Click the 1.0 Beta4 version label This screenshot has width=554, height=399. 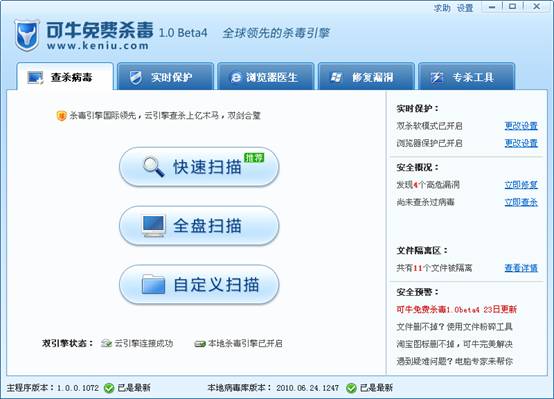point(183,33)
